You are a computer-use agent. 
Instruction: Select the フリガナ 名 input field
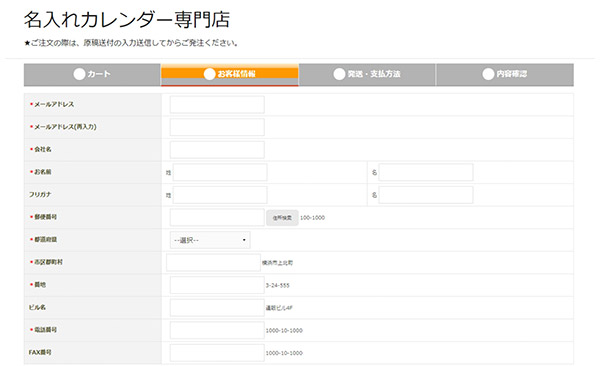pos(426,195)
